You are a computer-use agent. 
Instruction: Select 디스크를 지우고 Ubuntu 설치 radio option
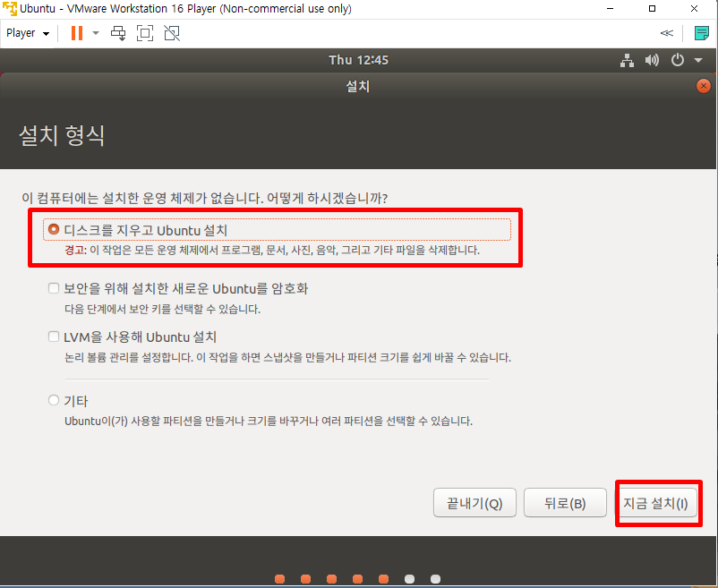[54, 229]
